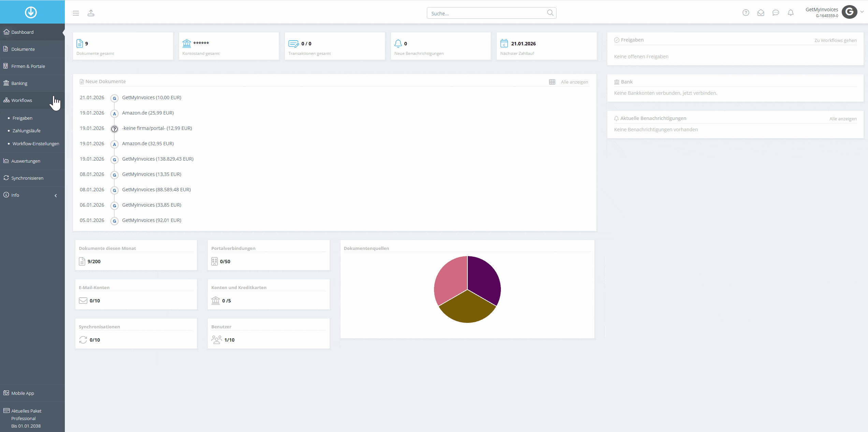868x432 pixels.
Task: Open Dashboard in the sidebar
Action: [x=32, y=32]
